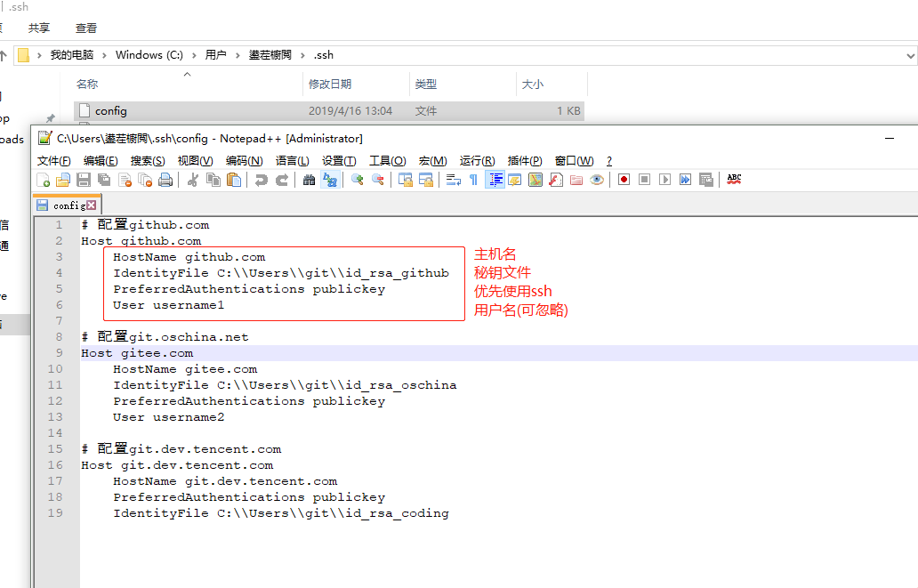
Task: Open the 视图(V) menu
Action: (x=195, y=161)
